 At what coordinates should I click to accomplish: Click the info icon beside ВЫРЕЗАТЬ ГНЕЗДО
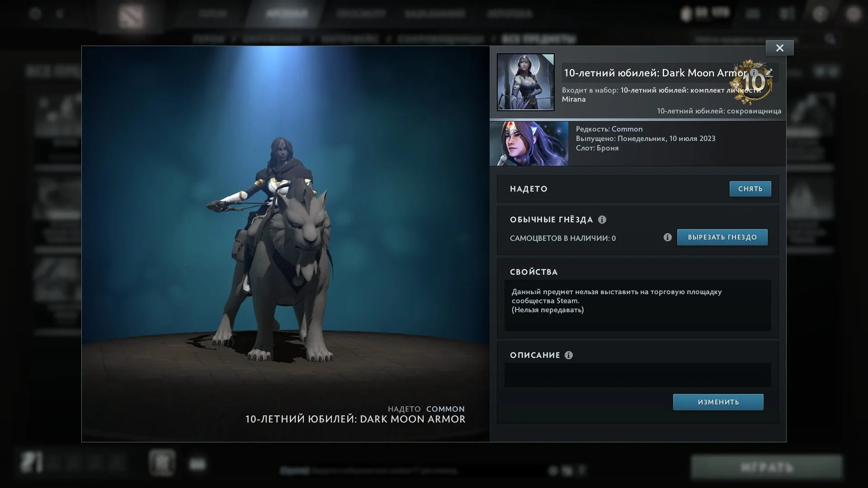point(667,237)
